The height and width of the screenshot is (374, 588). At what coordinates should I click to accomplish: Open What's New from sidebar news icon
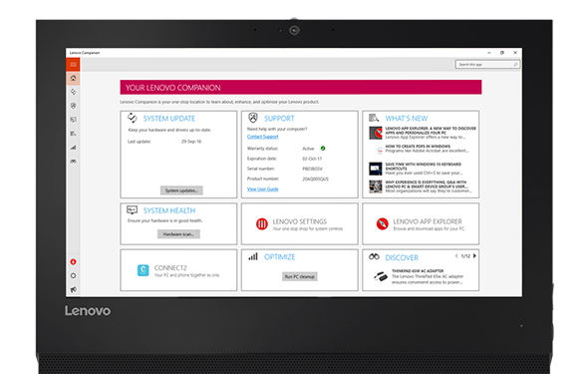pos(73,134)
